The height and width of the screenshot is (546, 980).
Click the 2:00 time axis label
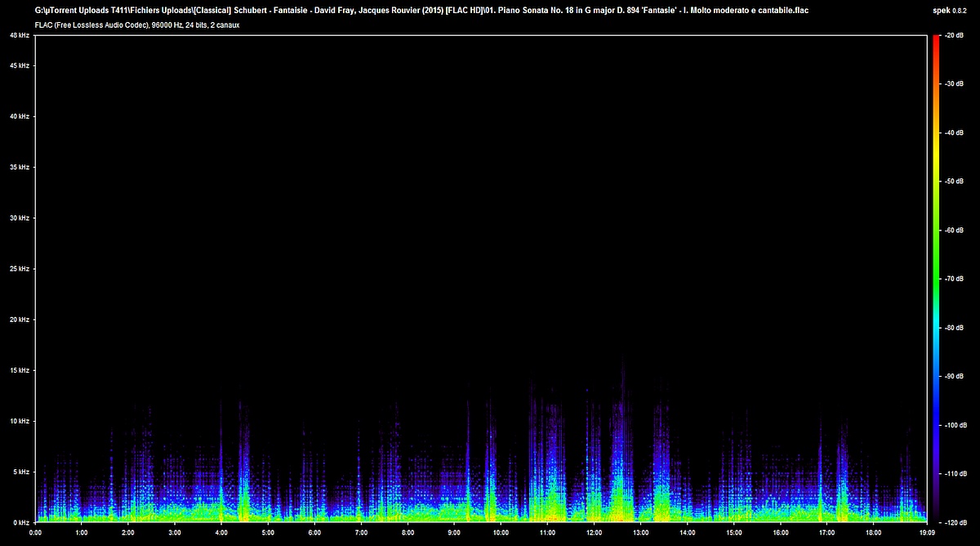(x=128, y=533)
